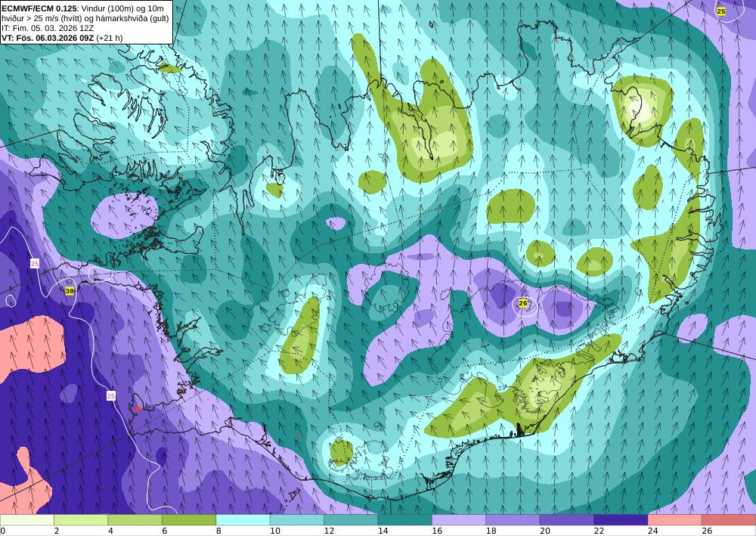This screenshot has width=756, height=536.
Task: Click the legend scale number '8'
Action: [x=218, y=531]
